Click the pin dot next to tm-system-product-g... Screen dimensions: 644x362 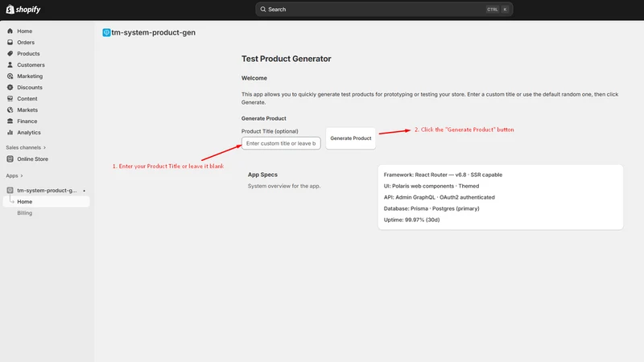(85, 191)
